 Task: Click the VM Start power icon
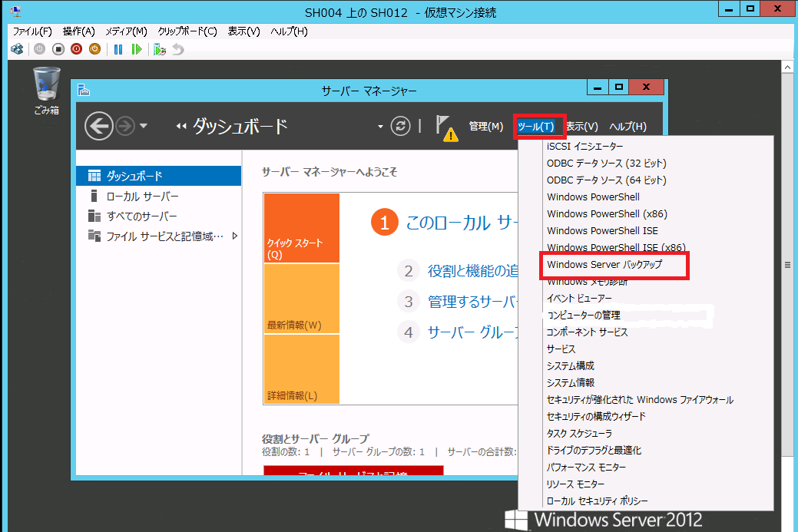pyautogui.click(x=40, y=49)
